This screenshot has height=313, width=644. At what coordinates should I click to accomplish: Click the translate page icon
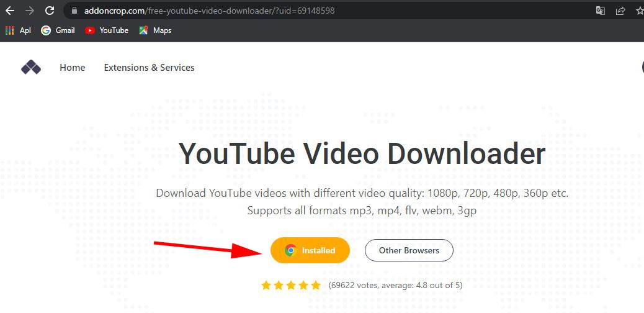click(x=601, y=11)
